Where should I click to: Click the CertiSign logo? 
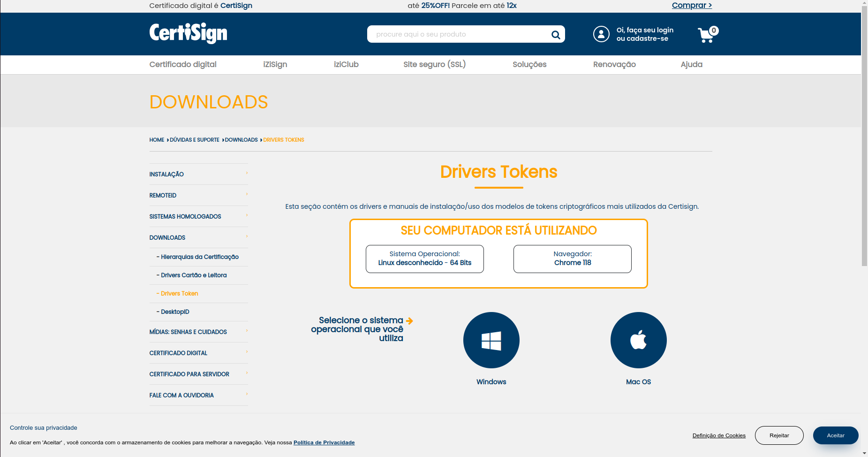click(x=188, y=33)
